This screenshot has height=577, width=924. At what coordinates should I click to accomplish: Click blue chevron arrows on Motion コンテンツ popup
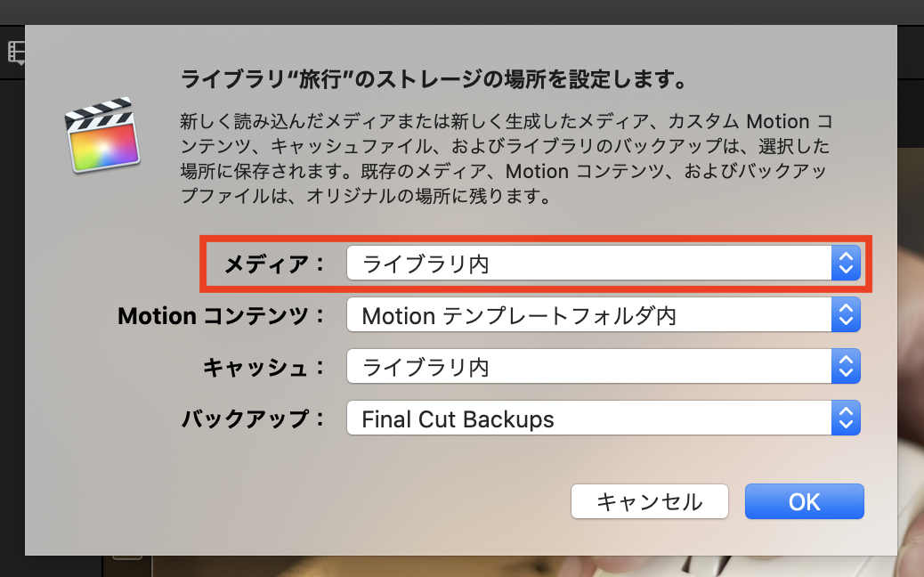(x=846, y=314)
